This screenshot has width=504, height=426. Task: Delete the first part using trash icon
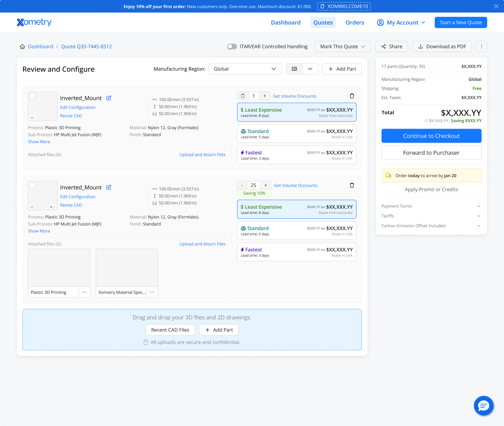click(x=352, y=96)
